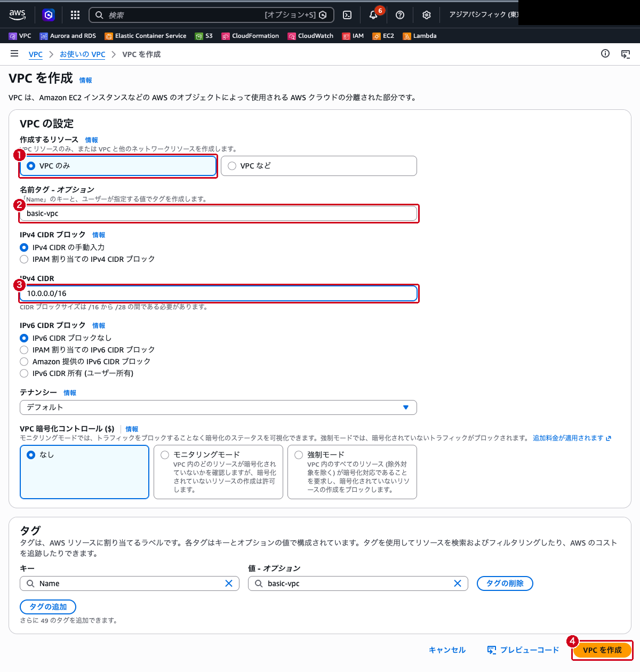Open the settings gear icon

coord(427,15)
